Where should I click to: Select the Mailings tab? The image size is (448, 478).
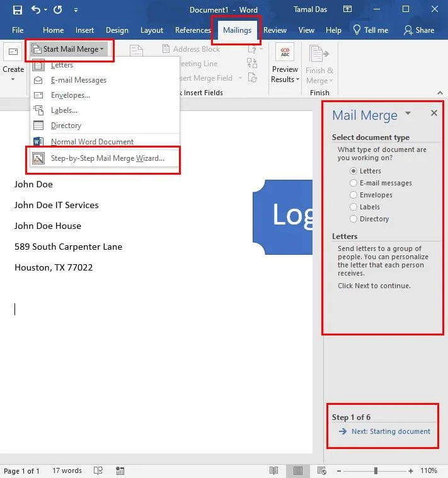click(237, 30)
